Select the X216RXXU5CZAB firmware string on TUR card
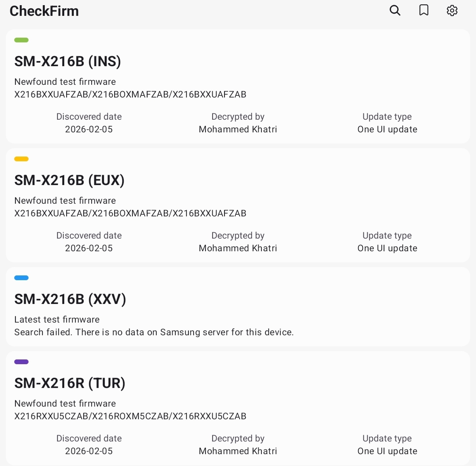Image resolution: width=476 pixels, height=466 pixels. click(x=130, y=416)
